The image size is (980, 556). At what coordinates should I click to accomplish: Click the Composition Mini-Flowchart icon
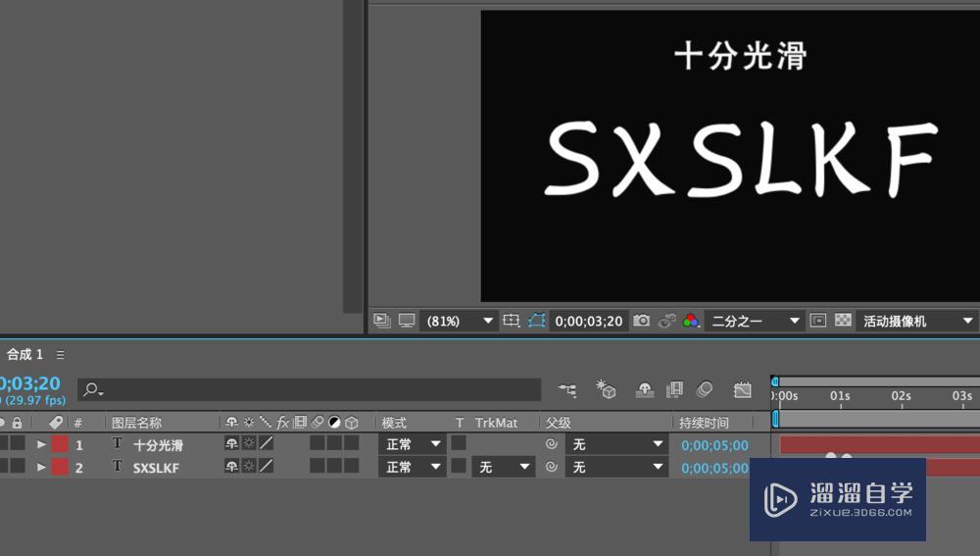pyautogui.click(x=567, y=389)
